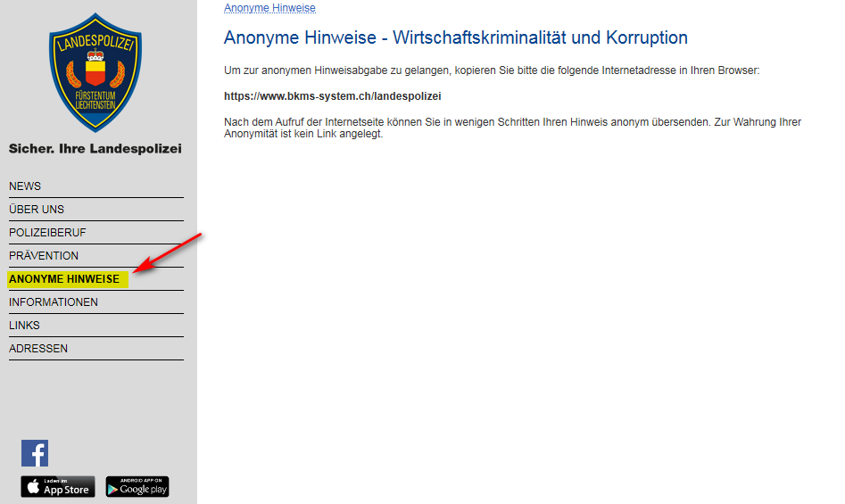This screenshot has height=504, width=845.
Task: Click the paragraph starting 'Um zur anonymen Hinweisabgabe'
Action: [491, 70]
